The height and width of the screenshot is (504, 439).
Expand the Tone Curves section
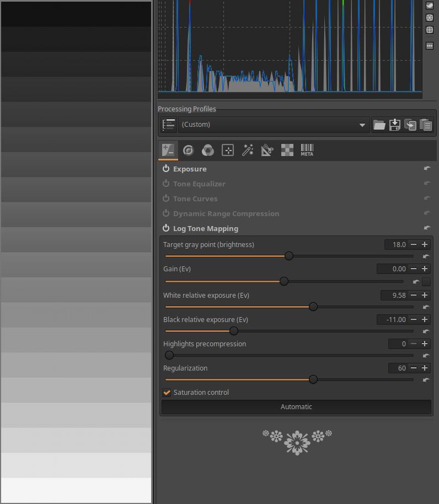pyautogui.click(x=195, y=199)
